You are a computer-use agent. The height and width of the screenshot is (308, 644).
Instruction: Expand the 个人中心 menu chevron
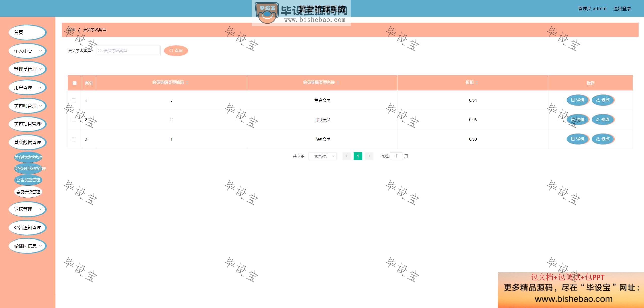[41, 51]
